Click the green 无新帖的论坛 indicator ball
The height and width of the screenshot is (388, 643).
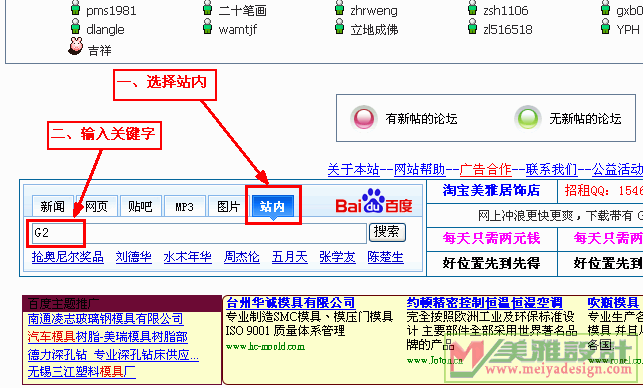coord(527,119)
